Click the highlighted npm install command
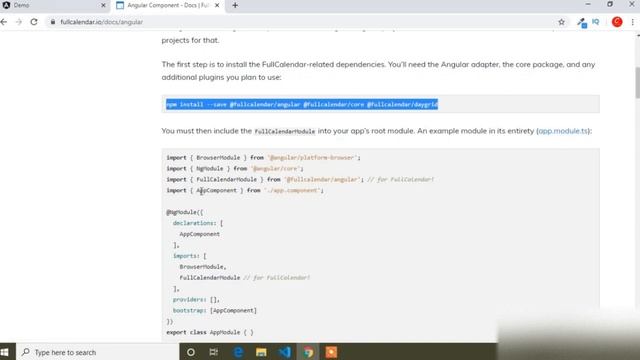The width and height of the screenshot is (640, 360). click(302, 104)
